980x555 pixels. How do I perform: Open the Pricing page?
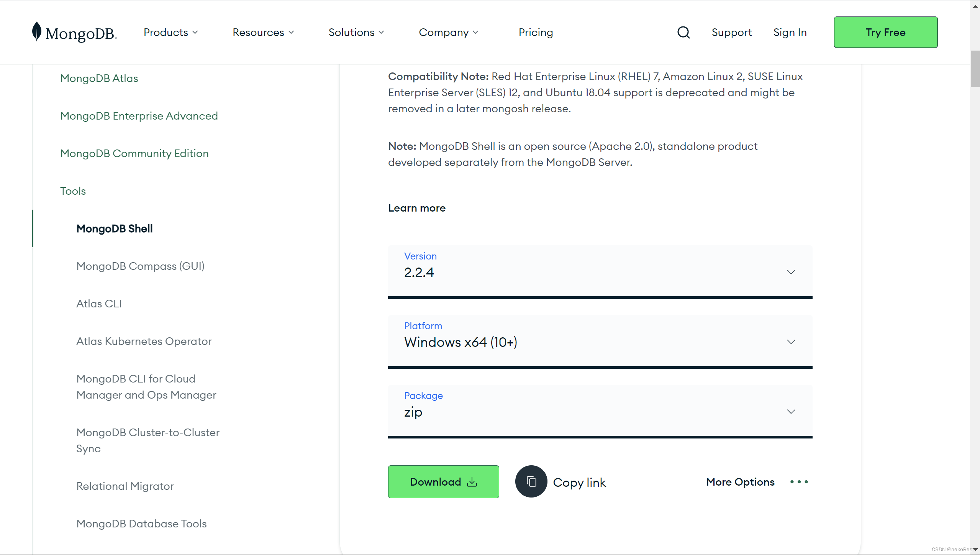pyautogui.click(x=536, y=33)
